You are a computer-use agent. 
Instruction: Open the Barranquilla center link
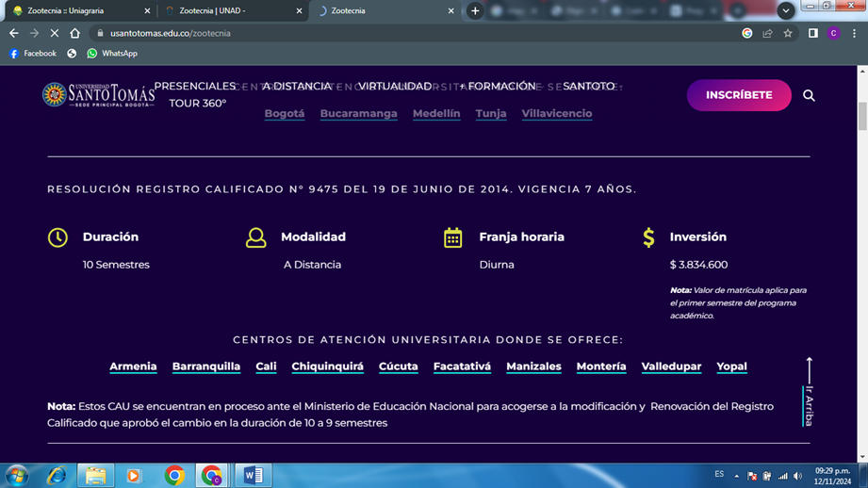tap(206, 366)
